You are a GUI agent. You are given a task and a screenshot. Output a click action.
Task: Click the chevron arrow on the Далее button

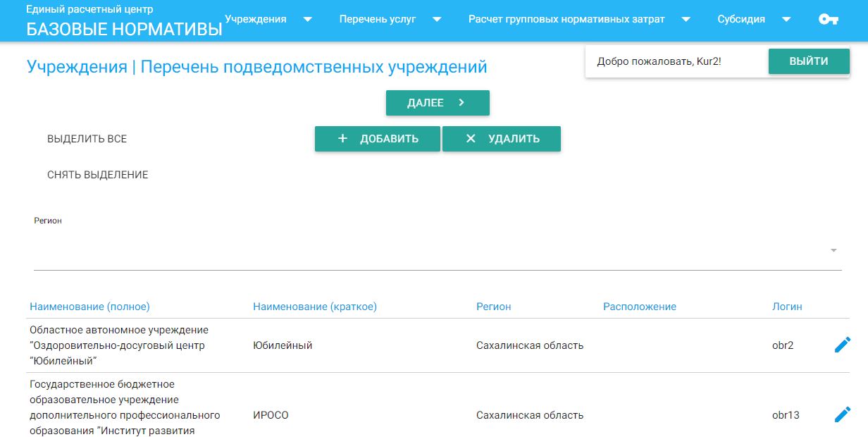coord(461,103)
